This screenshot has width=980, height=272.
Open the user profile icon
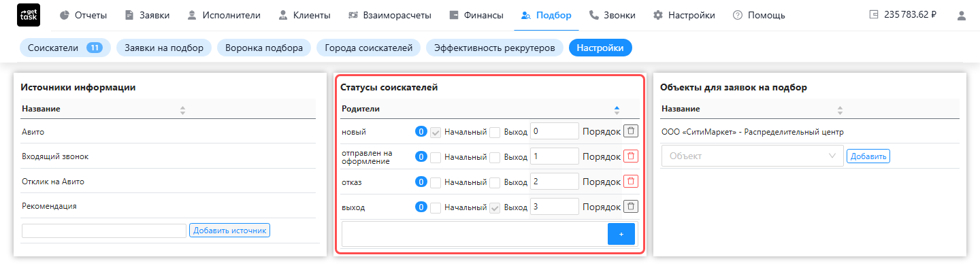pyautogui.click(x=962, y=15)
